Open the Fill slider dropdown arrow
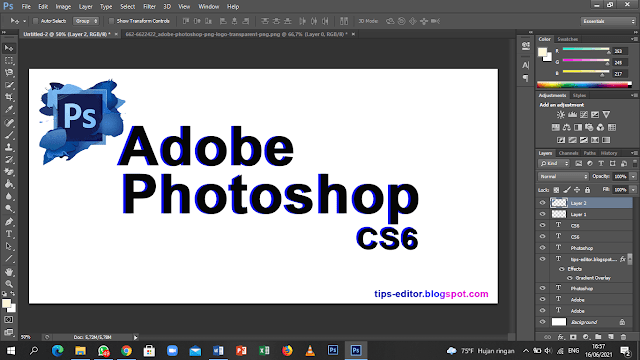This screenshot has height=360, width=640. 633,190
